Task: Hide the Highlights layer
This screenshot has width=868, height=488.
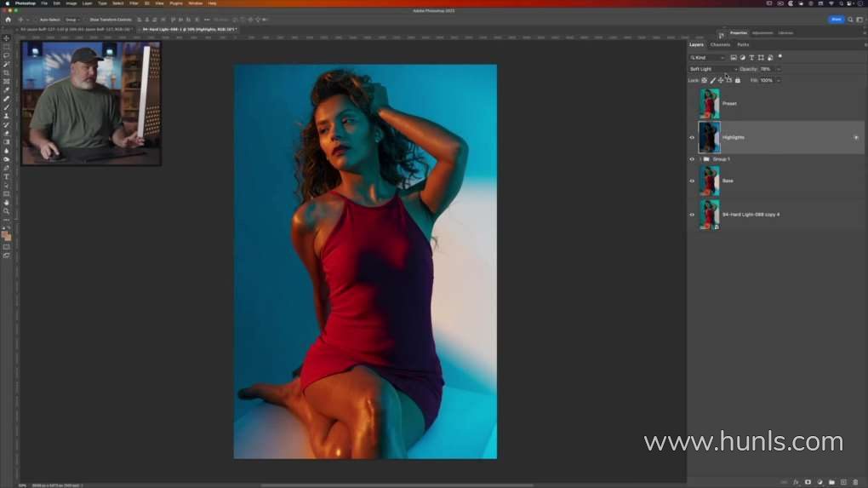Action: coord(692,137)
